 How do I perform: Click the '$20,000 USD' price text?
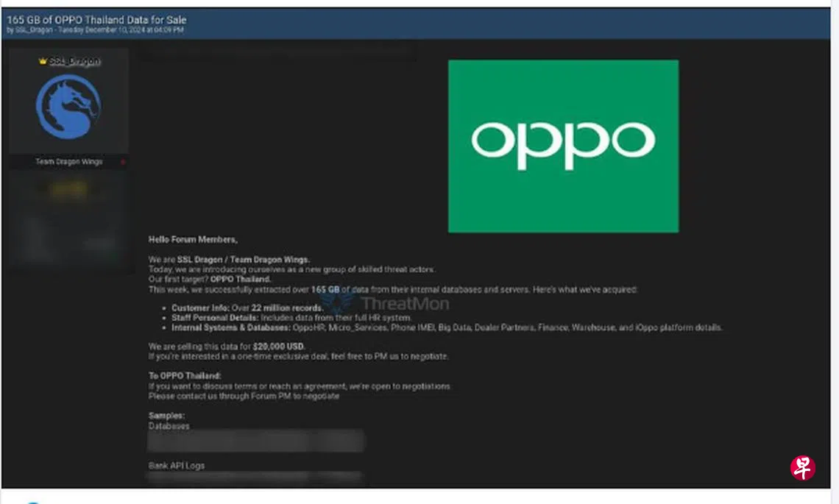(278, 347)
